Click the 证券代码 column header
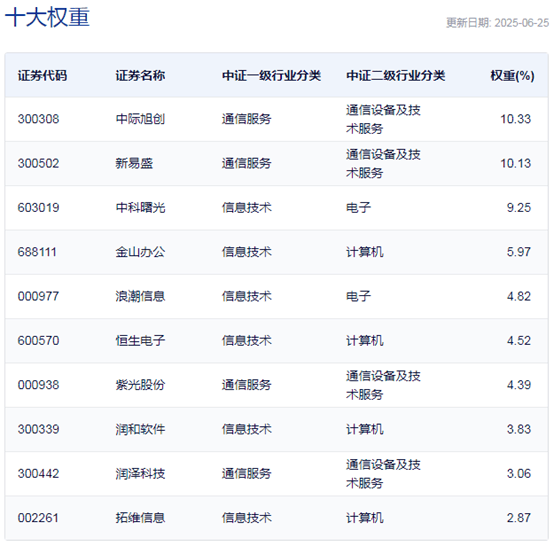This screenshot has width=554, height=546. tap(42, 75)
